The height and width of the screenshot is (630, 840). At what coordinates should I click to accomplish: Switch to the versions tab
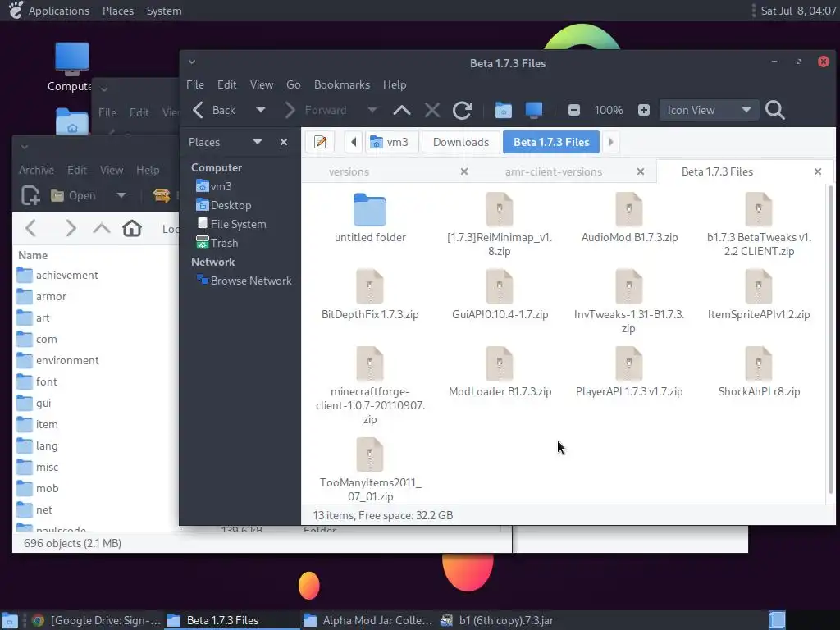[349, 172]
